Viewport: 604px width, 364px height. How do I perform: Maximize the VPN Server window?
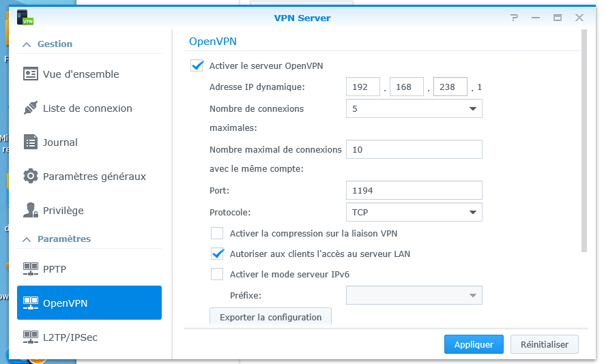(558, 18)
